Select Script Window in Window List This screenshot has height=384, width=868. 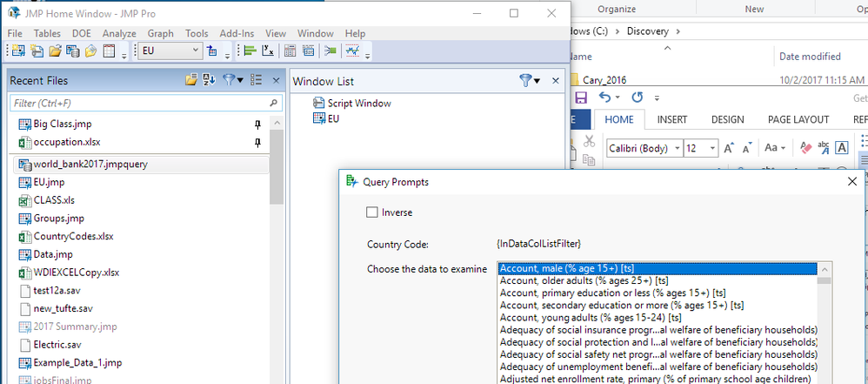click(352, 103)
